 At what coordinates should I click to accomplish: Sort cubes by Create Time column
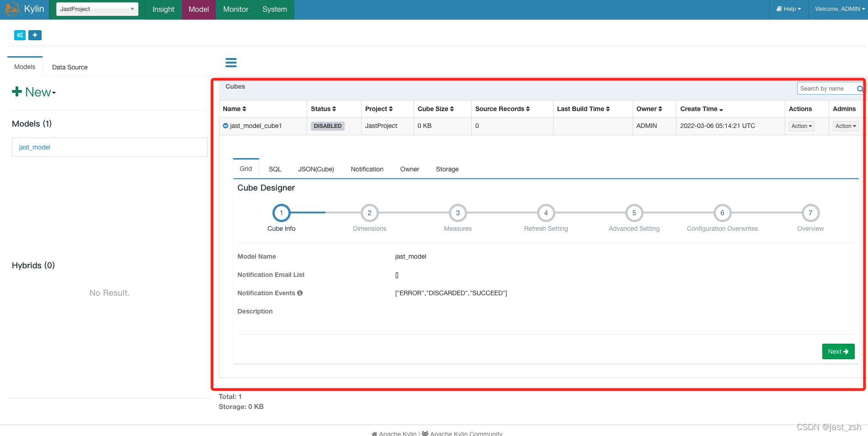[702, 109]
